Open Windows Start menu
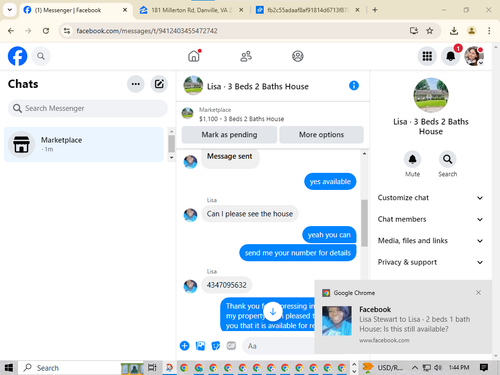Viewport: 500px width, 375px height. point(9,367)
